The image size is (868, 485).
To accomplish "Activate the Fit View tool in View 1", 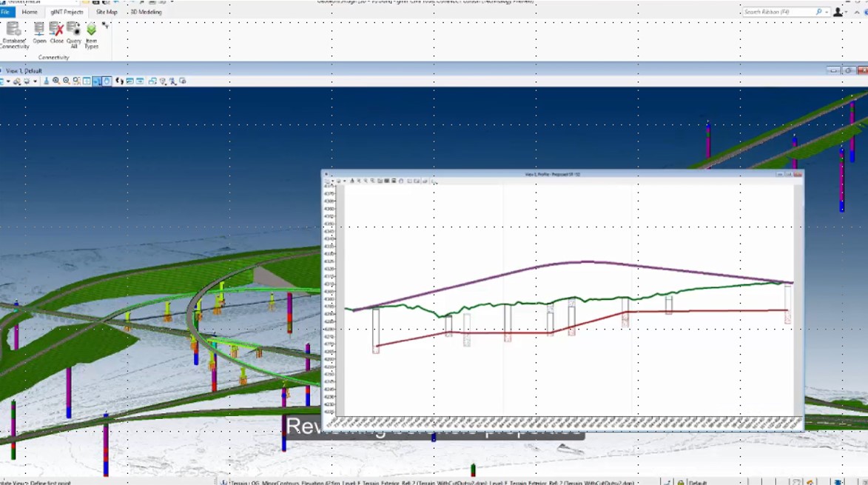I will 87,80.
